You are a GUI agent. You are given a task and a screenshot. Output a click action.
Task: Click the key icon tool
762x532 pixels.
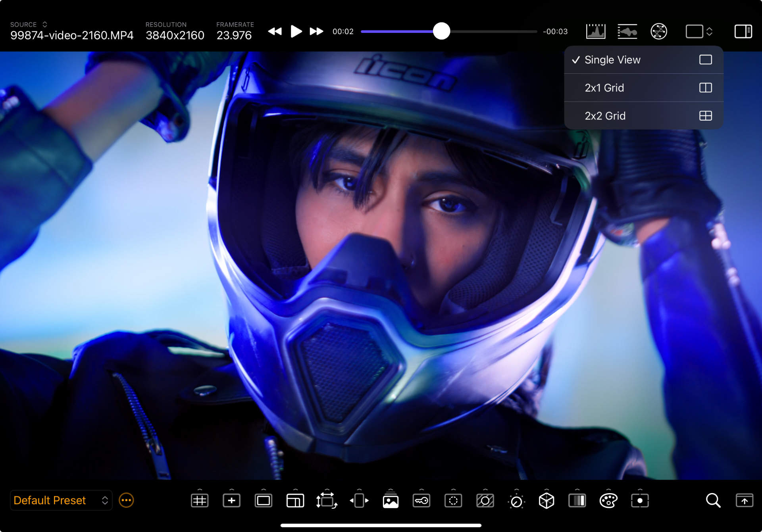tap(421, 501)
